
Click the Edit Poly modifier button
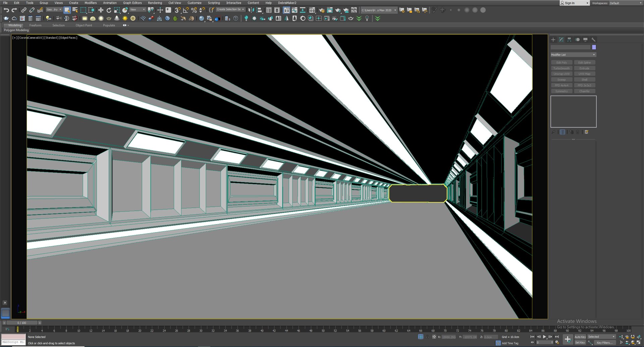click(x=561, y=63)
